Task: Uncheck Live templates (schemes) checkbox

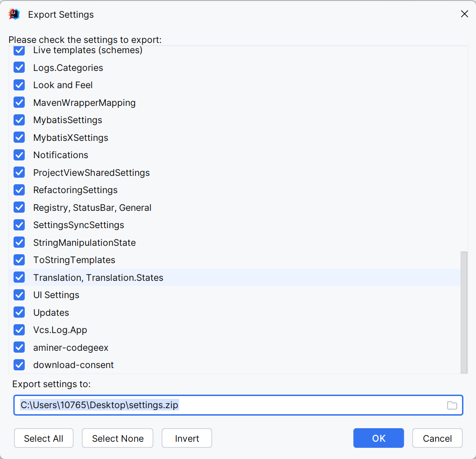Action: (19, 50)
